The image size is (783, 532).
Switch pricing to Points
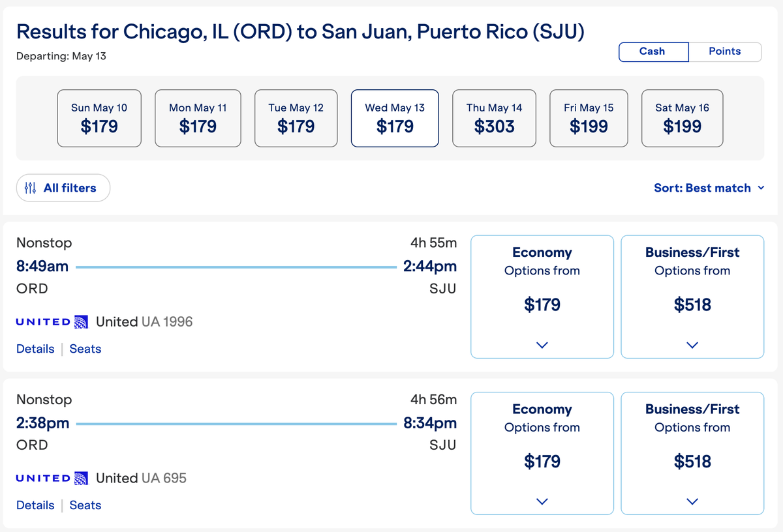(x=726, y=52)
